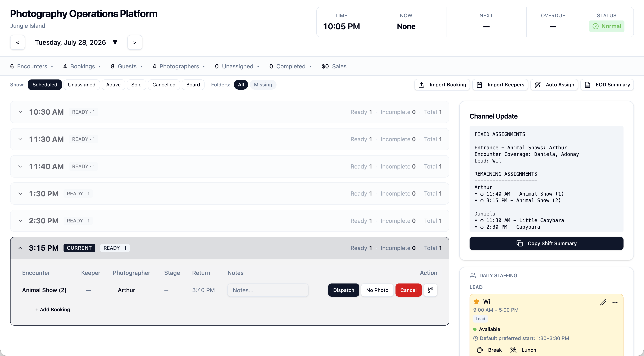Mark Animal Show (2) as No Photo
The width and height of the screenshot is (644, 356).
[x=377, y=290]
